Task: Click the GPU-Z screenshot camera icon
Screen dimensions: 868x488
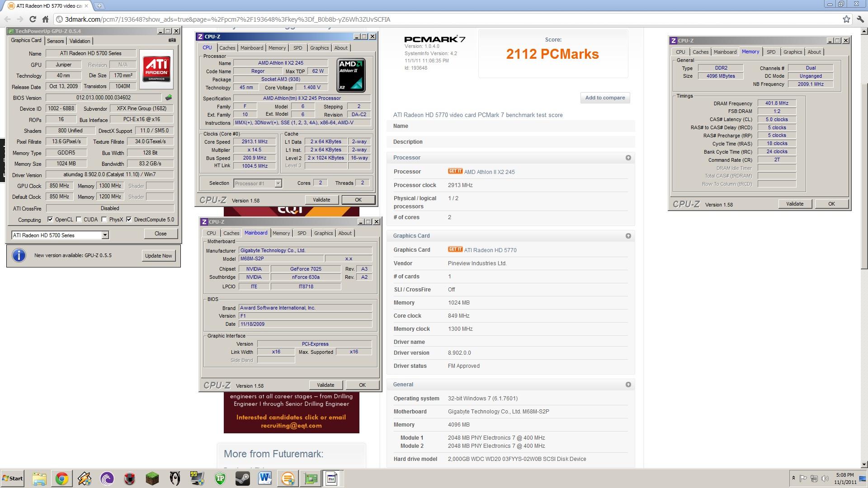Action: (172, 40)
